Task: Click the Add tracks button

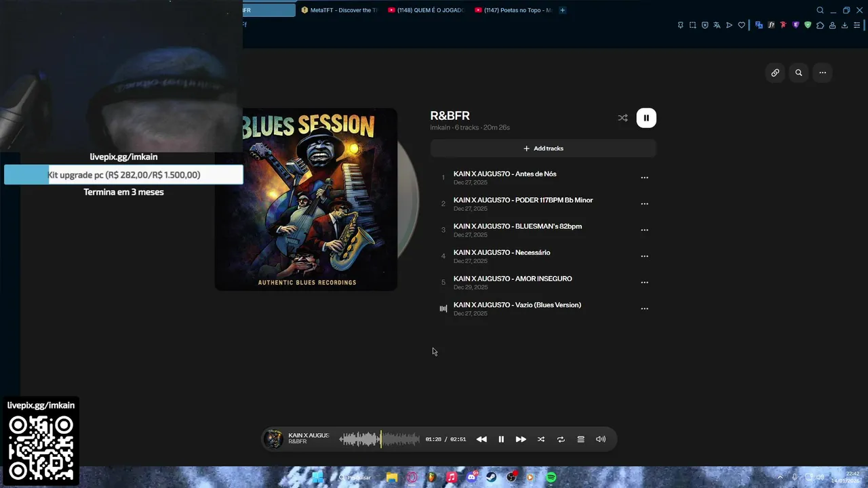Action: 543,148
